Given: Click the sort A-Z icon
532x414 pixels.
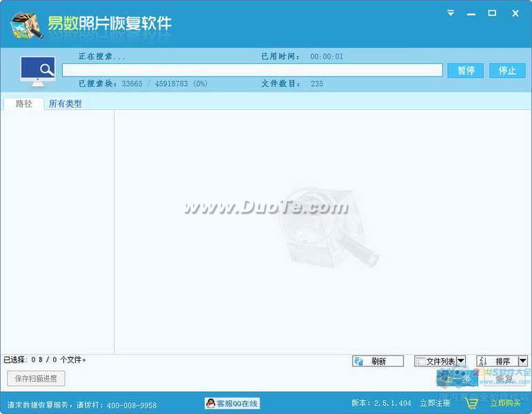Looking at the screenshot, I should point(483,362).
